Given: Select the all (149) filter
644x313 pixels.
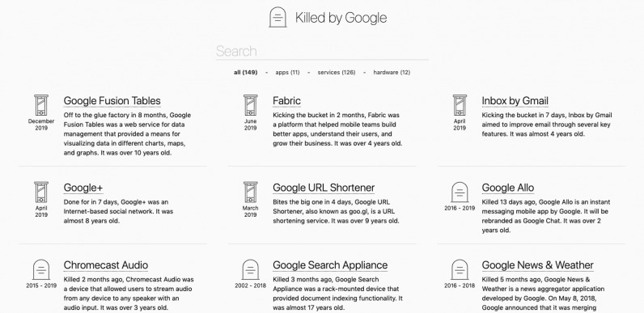Looking at the screenshot, I should pos(246,72).
